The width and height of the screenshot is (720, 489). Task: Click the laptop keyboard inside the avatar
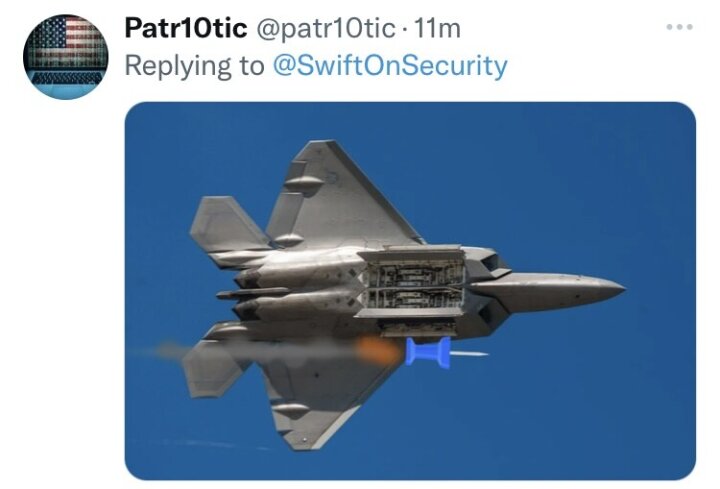[x=67, y=78]
